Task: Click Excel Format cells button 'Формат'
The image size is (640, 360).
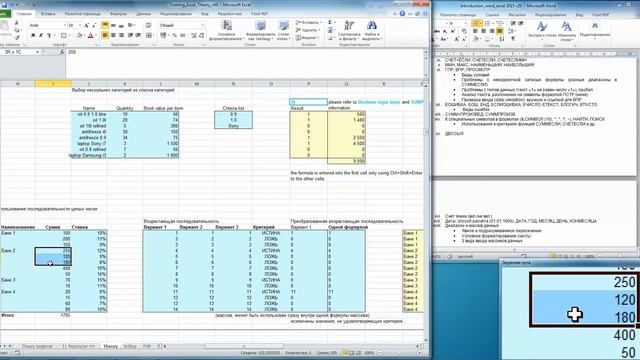Action: pos(307,38)
